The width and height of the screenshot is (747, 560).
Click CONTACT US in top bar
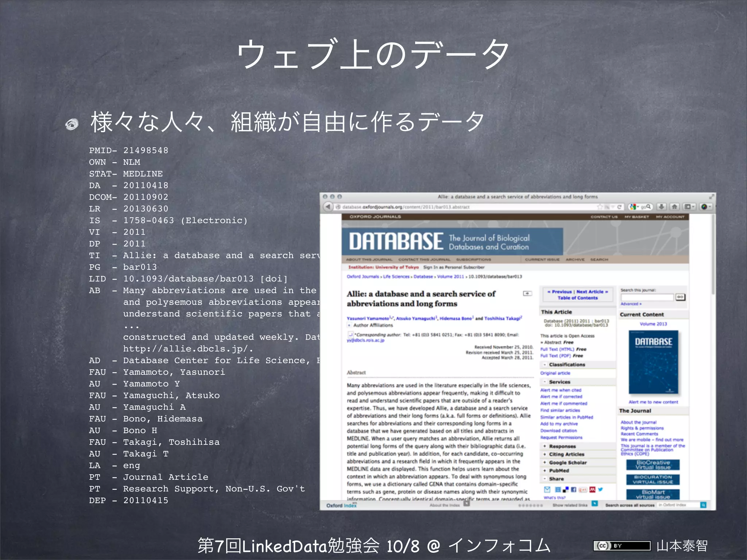pos(604,217)
